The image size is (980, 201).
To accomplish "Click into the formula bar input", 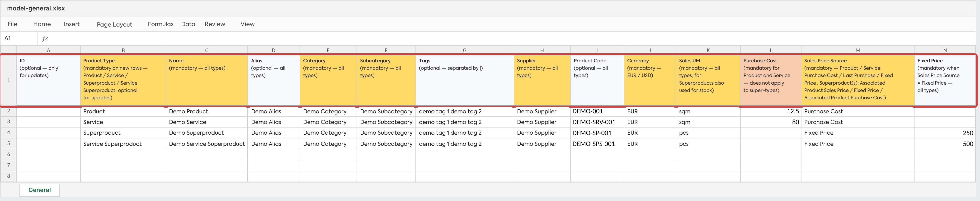I will click(x=514, y=38).
